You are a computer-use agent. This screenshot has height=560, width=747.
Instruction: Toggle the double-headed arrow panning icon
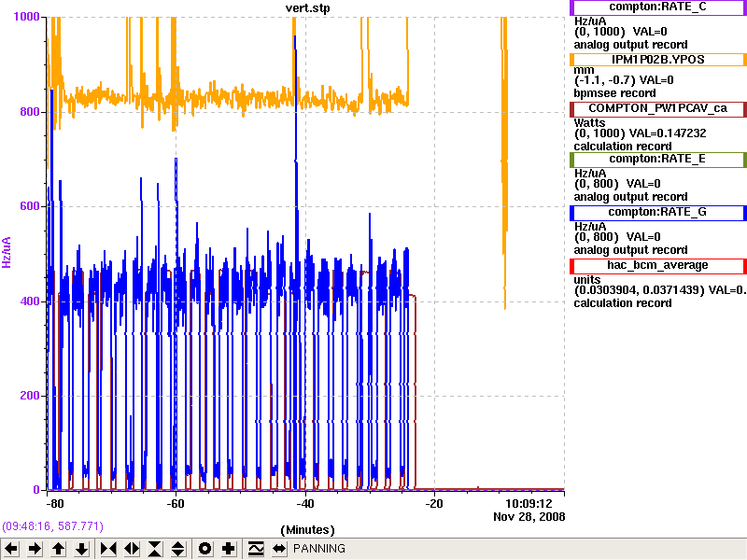click(x=279, y=549)
